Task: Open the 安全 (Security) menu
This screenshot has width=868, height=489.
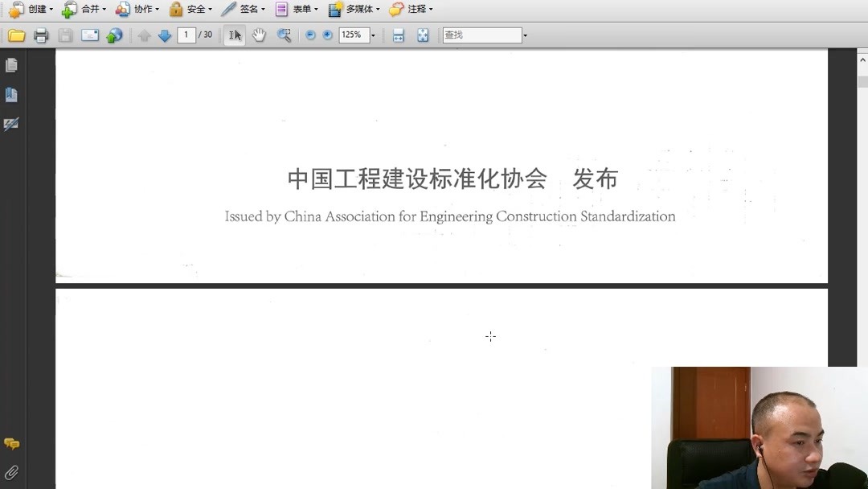Action: tap(193, 9)
